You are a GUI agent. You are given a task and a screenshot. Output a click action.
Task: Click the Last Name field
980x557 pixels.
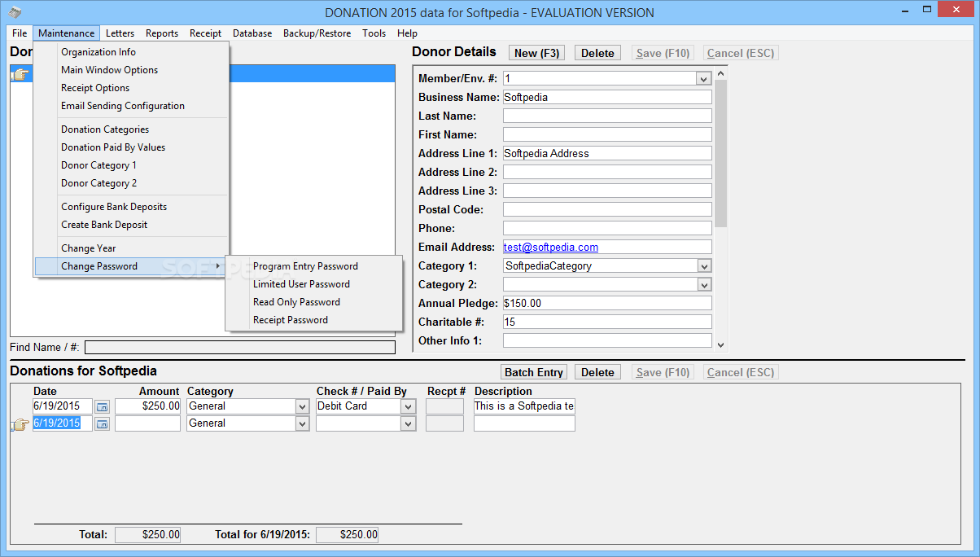click(x=607, y=116)
